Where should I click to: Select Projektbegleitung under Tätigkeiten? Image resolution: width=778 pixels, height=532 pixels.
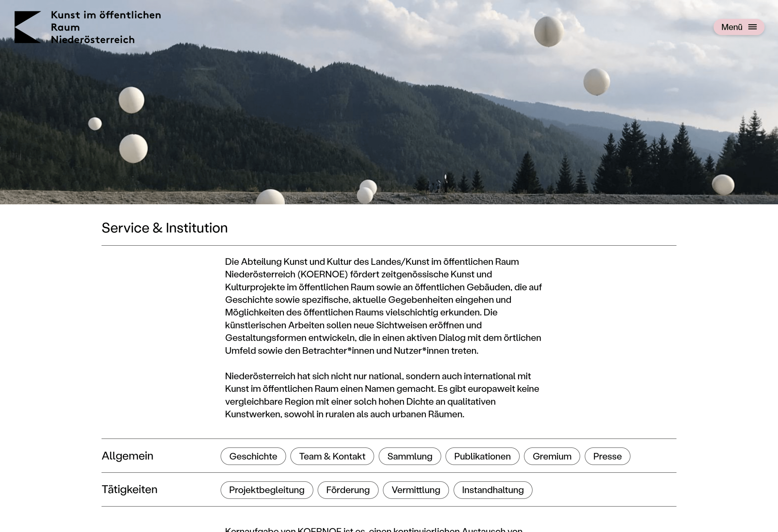coord(267,490)
